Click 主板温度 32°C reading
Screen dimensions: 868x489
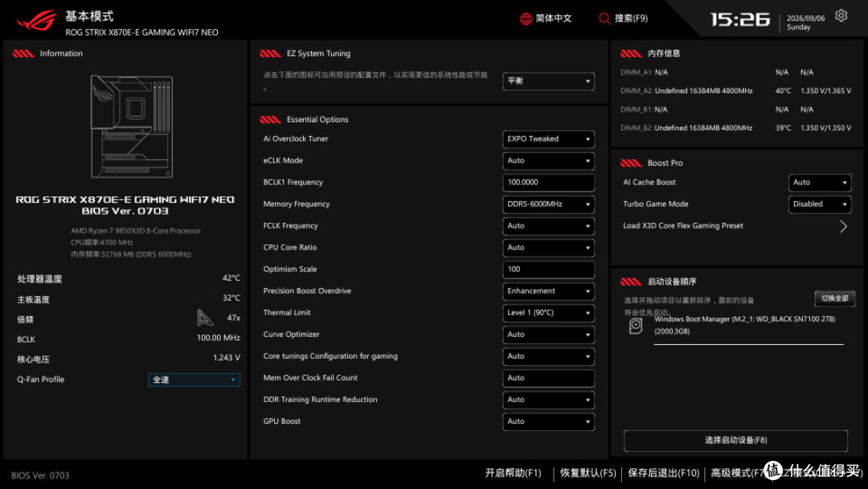129,299
